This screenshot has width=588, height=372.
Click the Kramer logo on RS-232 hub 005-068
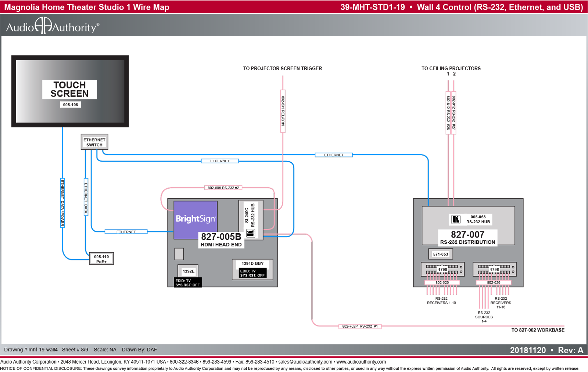click(456, 219)
